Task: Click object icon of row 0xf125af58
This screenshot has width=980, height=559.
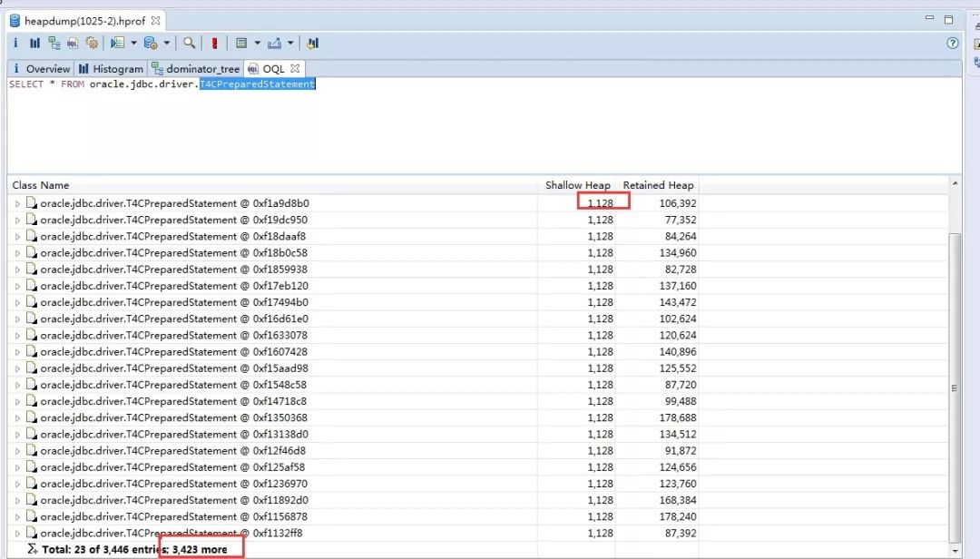Action: (32, 466)
